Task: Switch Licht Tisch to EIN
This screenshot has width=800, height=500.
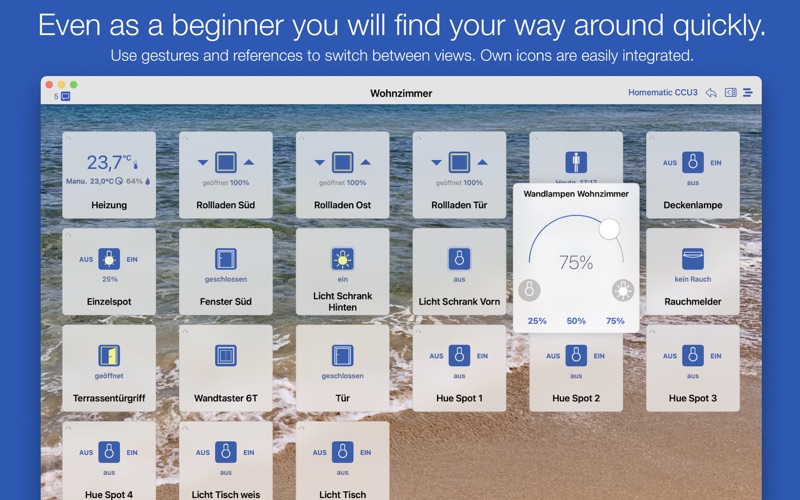Action: tap(365, 453)
